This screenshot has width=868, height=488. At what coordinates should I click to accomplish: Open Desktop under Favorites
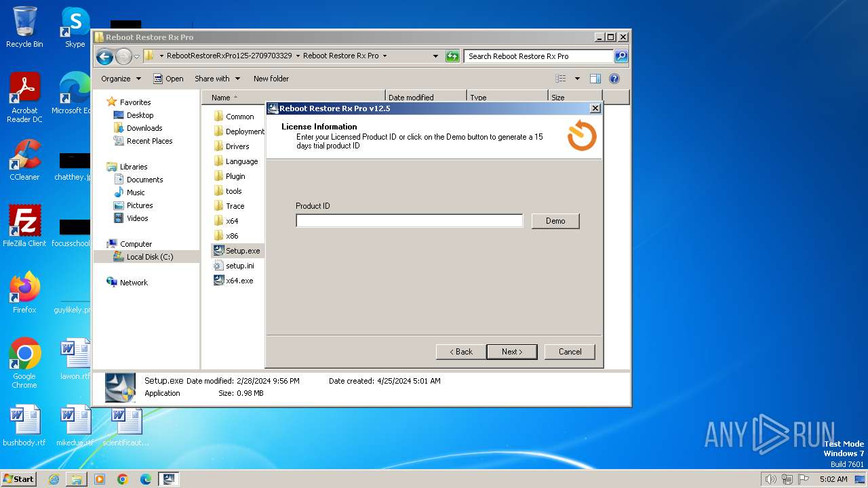[x=134, y=115]
